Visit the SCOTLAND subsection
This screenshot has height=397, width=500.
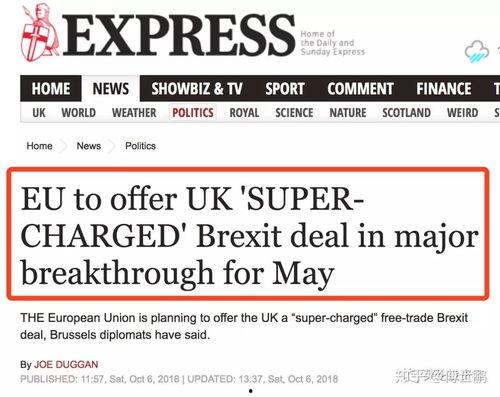click(406, 113)
